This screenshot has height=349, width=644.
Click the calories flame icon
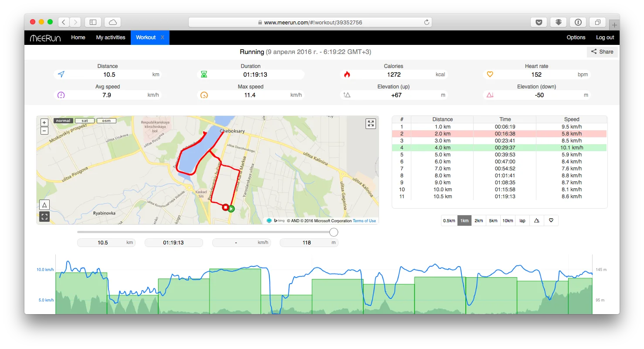347,75
